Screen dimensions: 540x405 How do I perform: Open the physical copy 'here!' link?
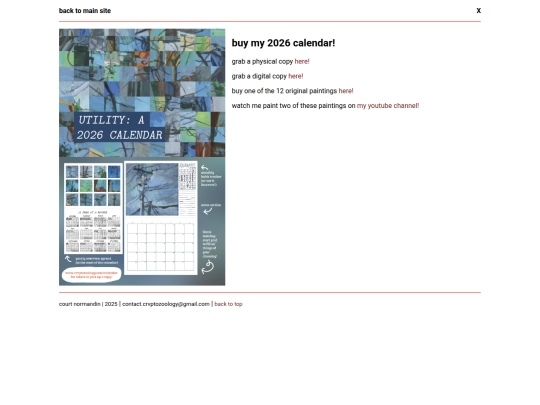point(302,62)
